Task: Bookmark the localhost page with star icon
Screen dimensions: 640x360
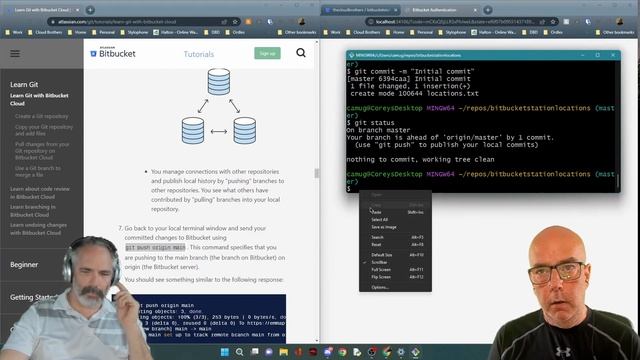Action: click(553, 22)
